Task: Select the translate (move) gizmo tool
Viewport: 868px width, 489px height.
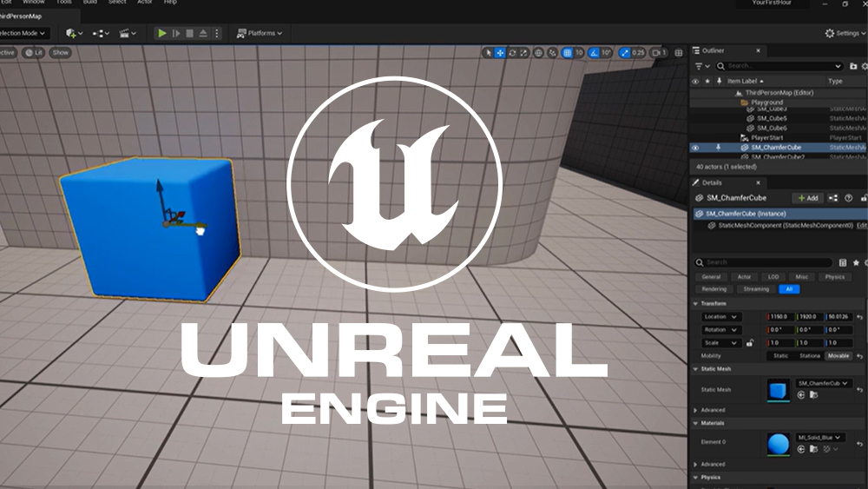Action: click(x=500, y=53)
